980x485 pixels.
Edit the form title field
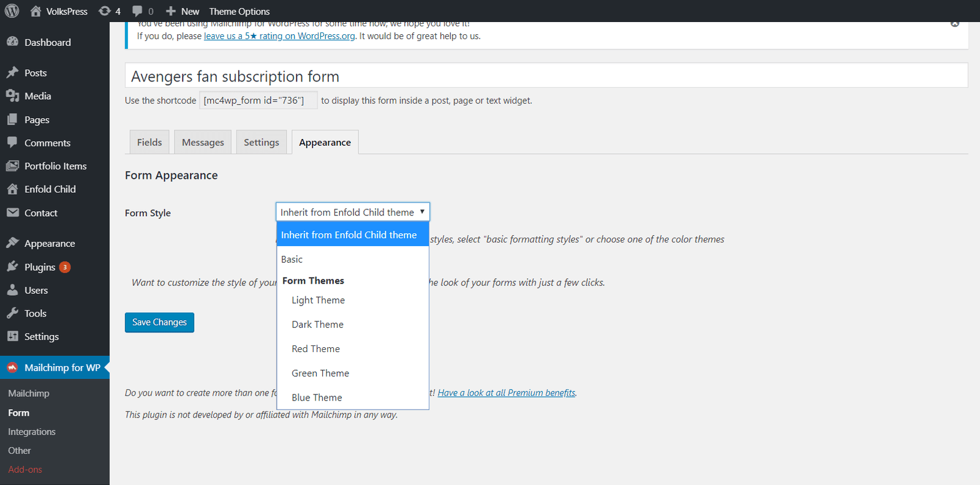tap(546, 76)
